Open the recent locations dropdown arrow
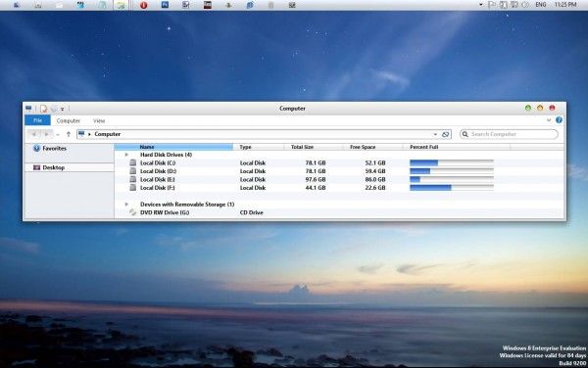The image size is (588, 368). click(x=58, y=134)
